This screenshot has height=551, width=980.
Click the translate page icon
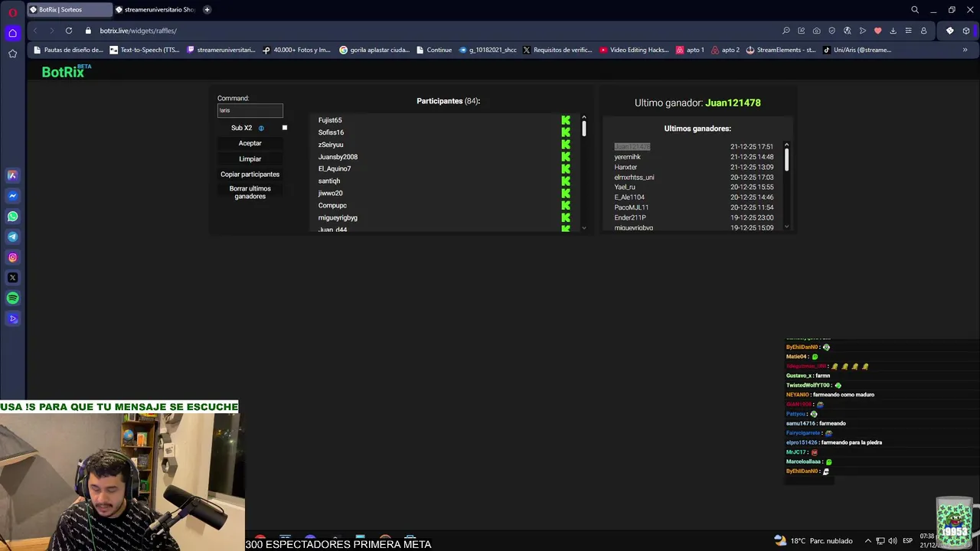click(x=848, y=31)
